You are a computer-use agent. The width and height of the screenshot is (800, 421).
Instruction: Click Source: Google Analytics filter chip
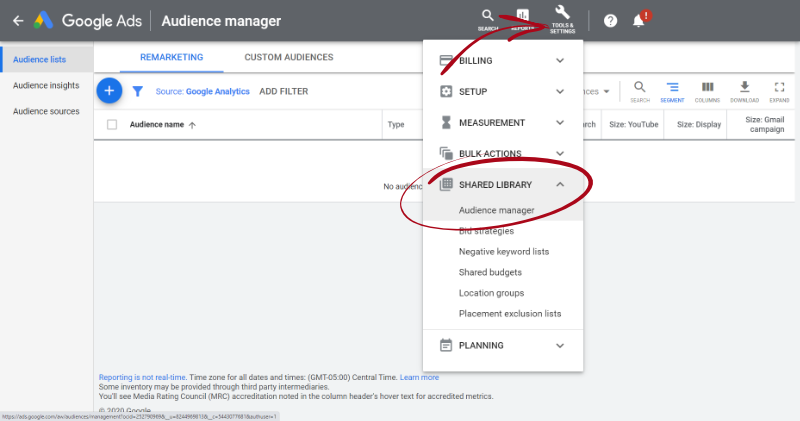[203, 91]
